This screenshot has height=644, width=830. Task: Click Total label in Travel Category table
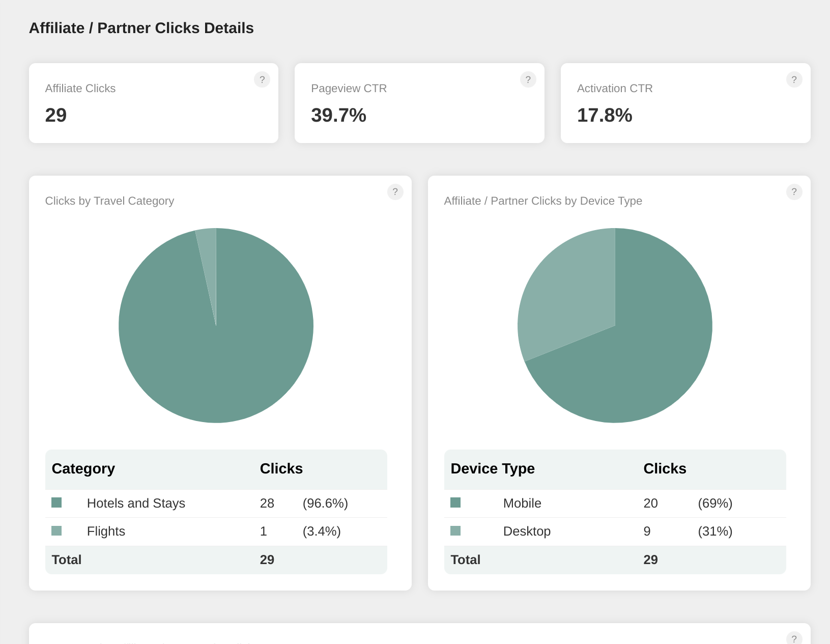coord(67,559)
